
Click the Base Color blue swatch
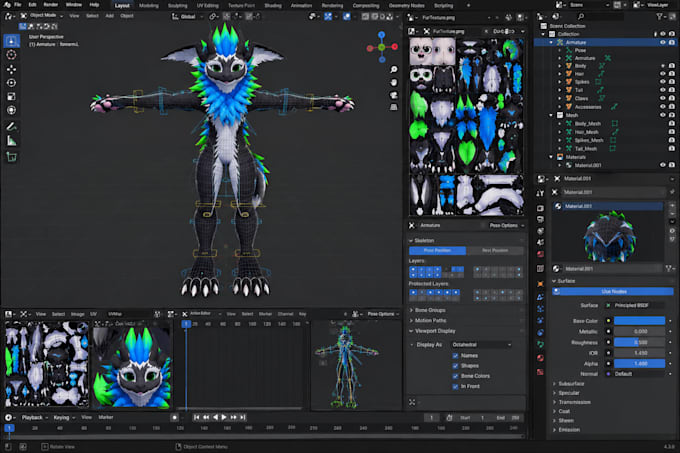point(639,321)
